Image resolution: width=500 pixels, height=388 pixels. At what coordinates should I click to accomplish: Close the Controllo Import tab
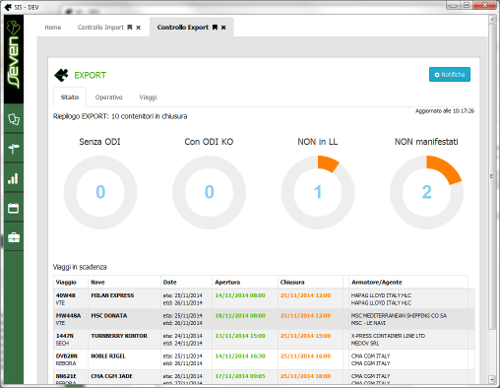tap(138, 27)
